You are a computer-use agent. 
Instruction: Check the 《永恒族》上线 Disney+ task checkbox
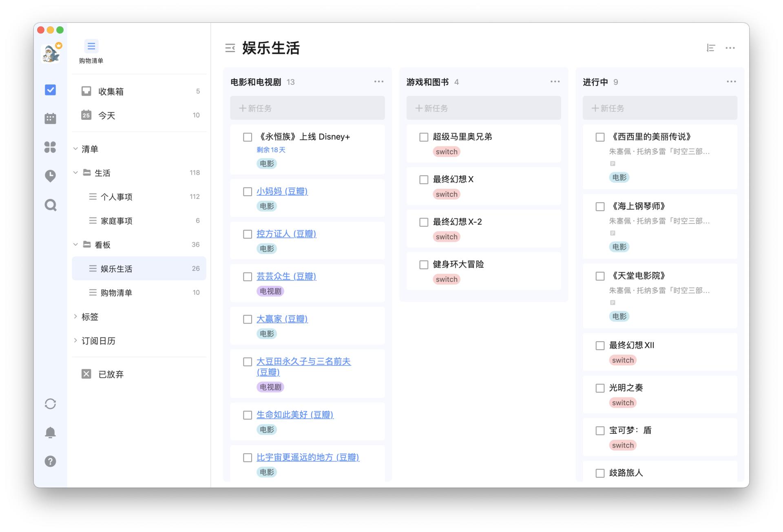248,137
